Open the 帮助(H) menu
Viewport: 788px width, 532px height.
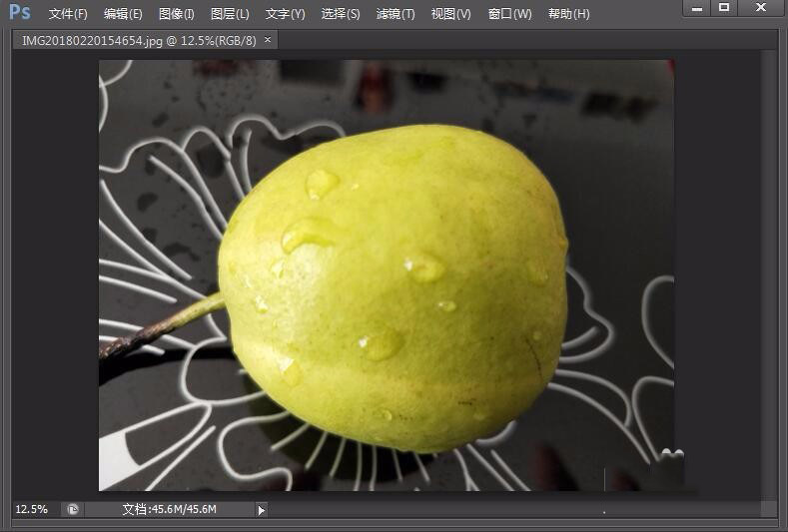pyautogui.click(x=569, y=14)
